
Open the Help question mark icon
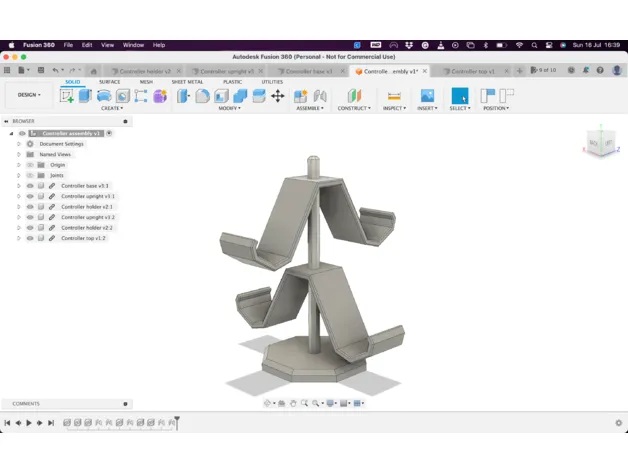pyautogui.click(x=600, y=71)
